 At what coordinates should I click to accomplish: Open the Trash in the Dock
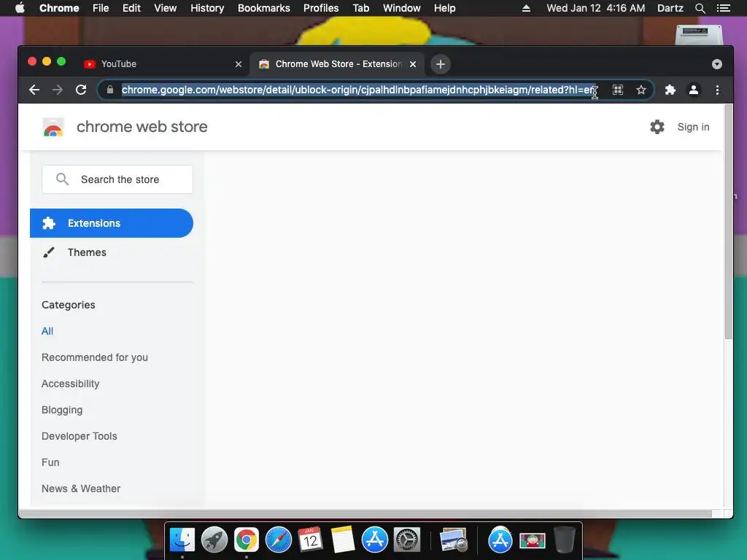(564, 540)
